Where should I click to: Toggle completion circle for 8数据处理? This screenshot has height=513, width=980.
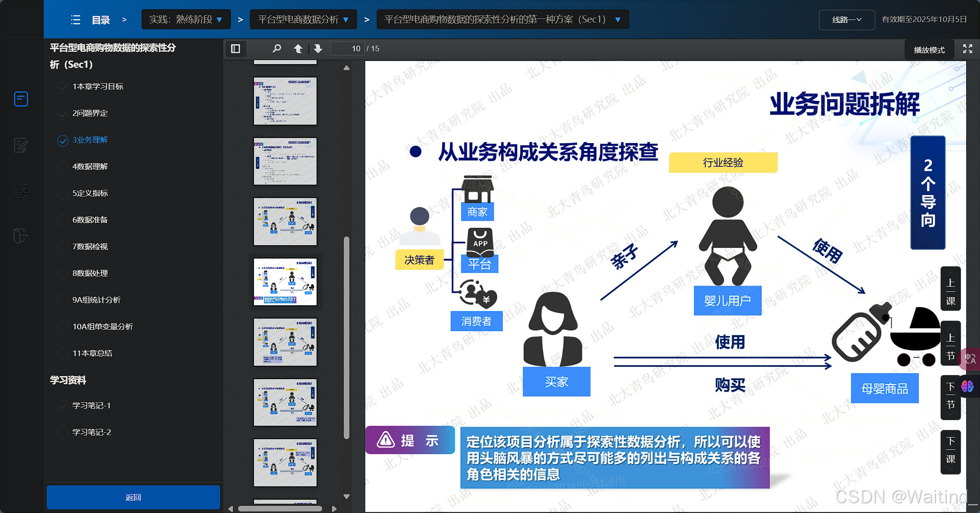tap(63, 274)
